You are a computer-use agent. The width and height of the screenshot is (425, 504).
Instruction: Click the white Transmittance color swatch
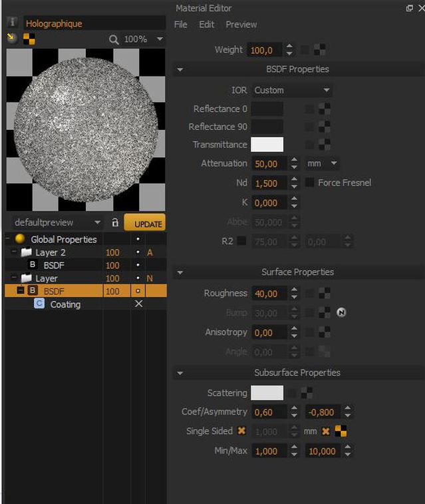click(x=267, y=144)
